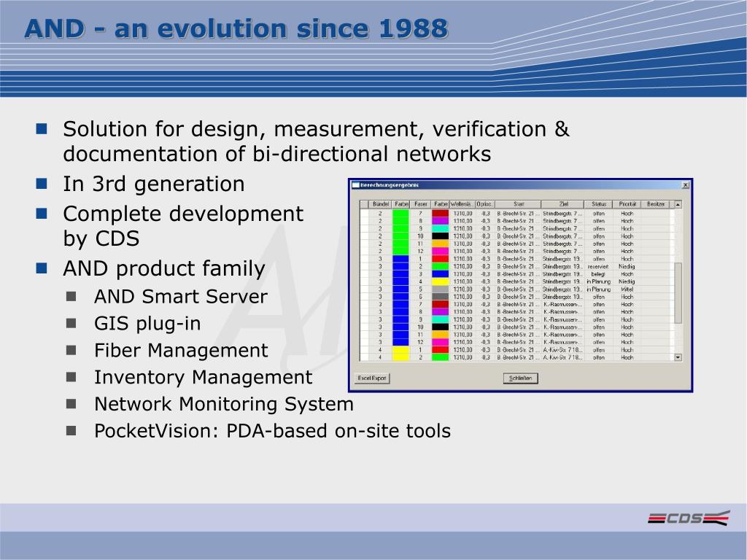The height and width of the screenshot is (560, 747).
Task: Click the slide title 'AND - an evolution since 1988'
Action: (236, 28)
